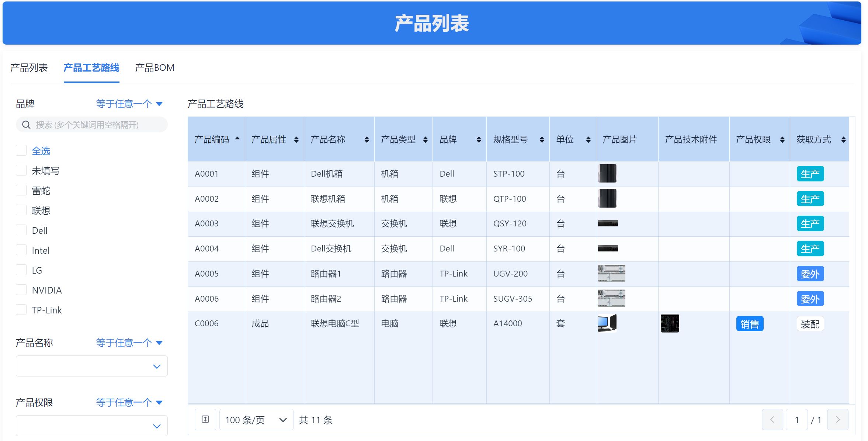This screenshot has height=441, width=868.
Task: Expand the 产品名称 filter combo box
Action: tap(91, 366)
